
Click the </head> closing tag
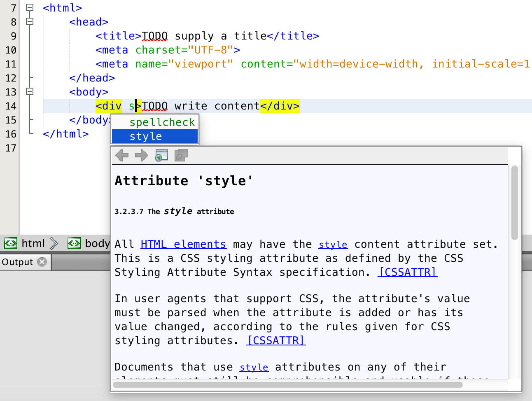(92, 78)
